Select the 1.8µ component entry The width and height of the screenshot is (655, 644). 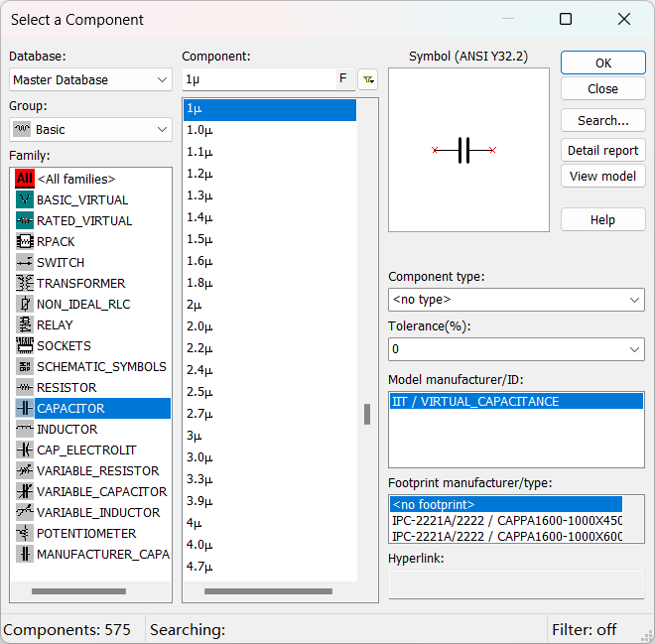[270, 283]
